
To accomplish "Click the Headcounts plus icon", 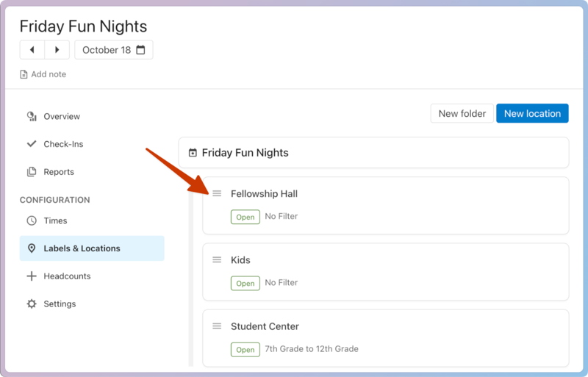I will click(x=32, y=276).
